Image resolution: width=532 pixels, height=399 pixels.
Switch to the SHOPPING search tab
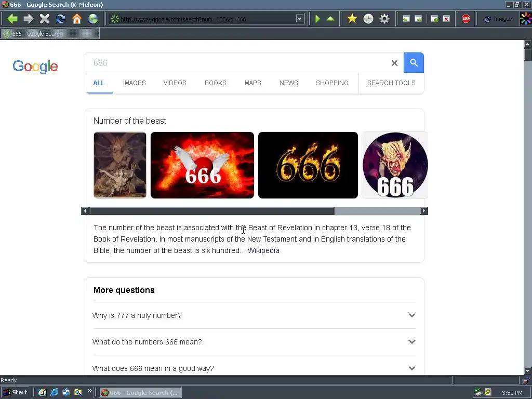coord(332,83)
